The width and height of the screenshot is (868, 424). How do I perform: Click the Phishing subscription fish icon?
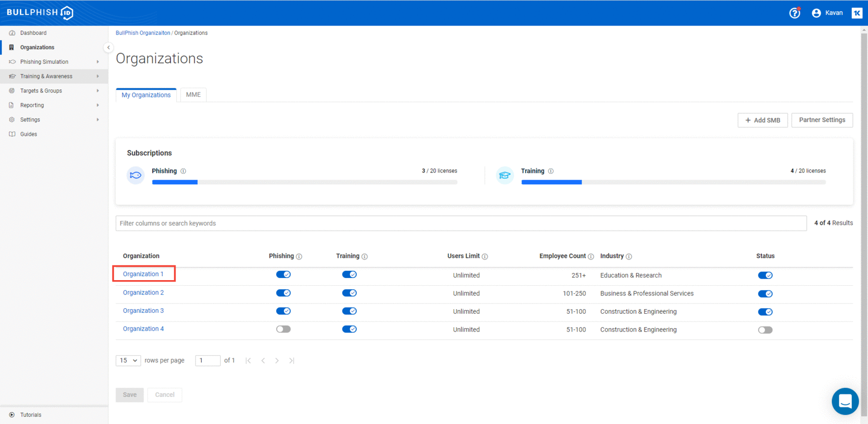(x=135, y=175)
